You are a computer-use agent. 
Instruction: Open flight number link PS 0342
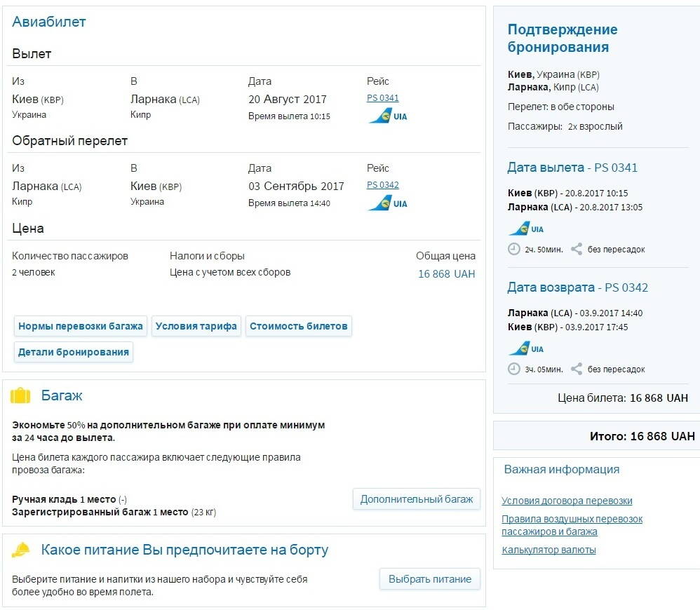(x=383, y=185)
